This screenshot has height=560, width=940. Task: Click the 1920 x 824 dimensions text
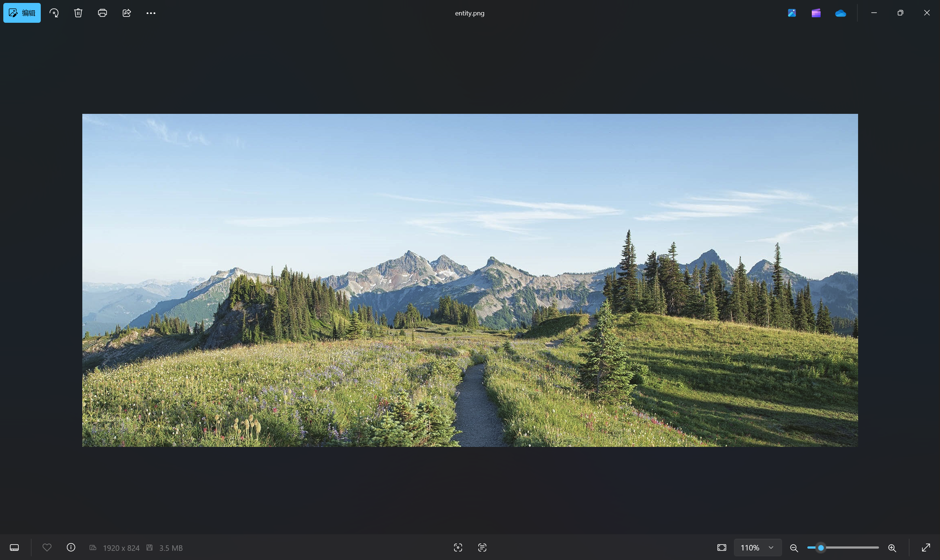point(121,548)
